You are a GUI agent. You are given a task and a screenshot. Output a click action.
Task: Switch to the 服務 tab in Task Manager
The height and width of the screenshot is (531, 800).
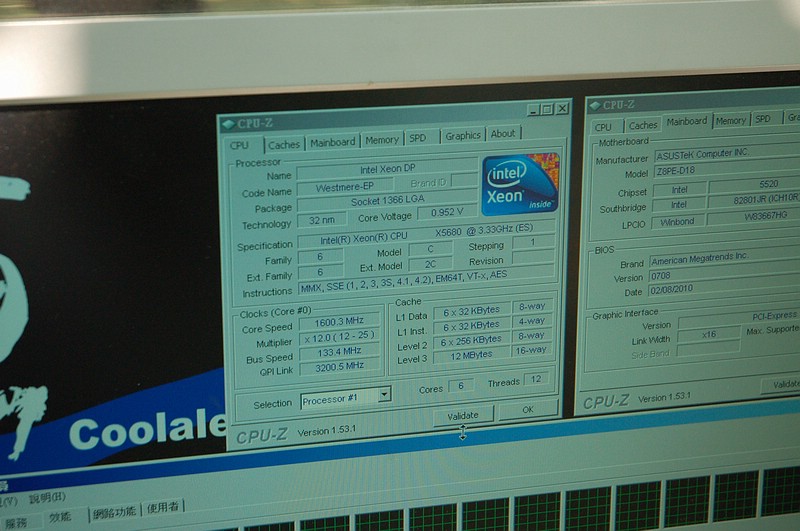point(16,522)
